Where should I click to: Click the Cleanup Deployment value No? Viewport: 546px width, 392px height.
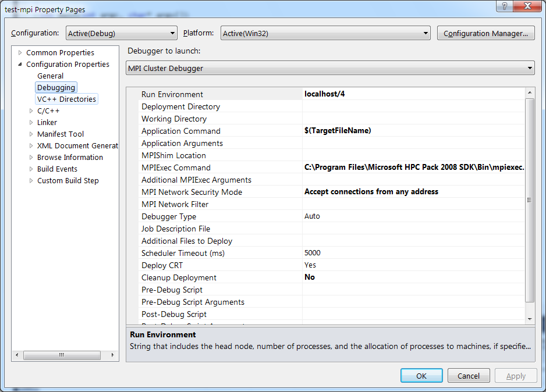[x=310, y=277]
